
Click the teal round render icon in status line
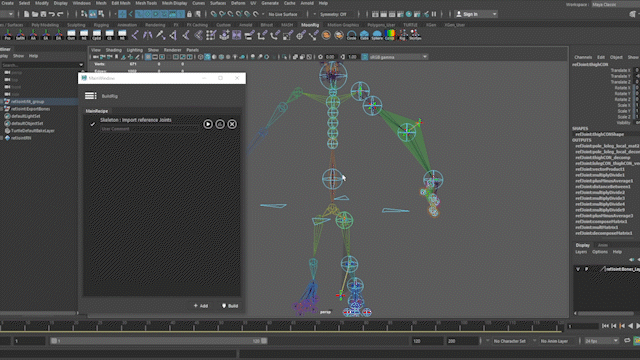[x=409, y=14]
